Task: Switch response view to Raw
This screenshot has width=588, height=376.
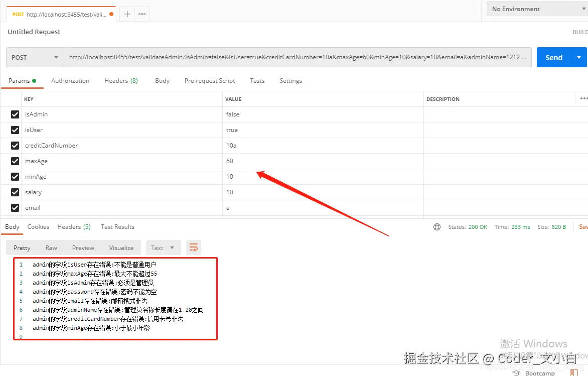Action: pos(51,247)
